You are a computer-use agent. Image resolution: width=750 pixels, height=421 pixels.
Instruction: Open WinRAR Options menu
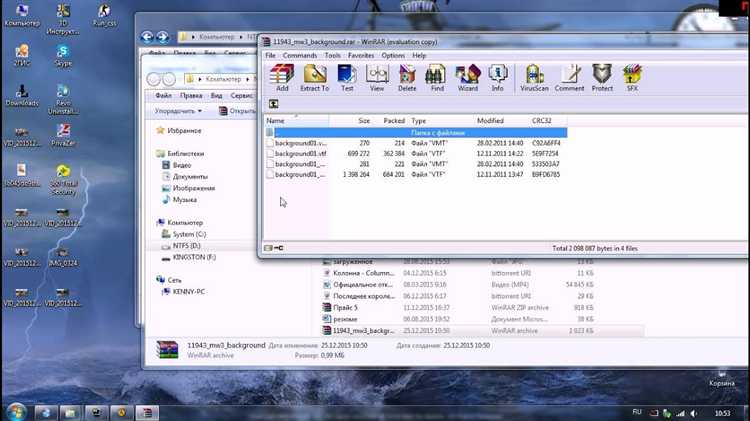tap(393, 55)
